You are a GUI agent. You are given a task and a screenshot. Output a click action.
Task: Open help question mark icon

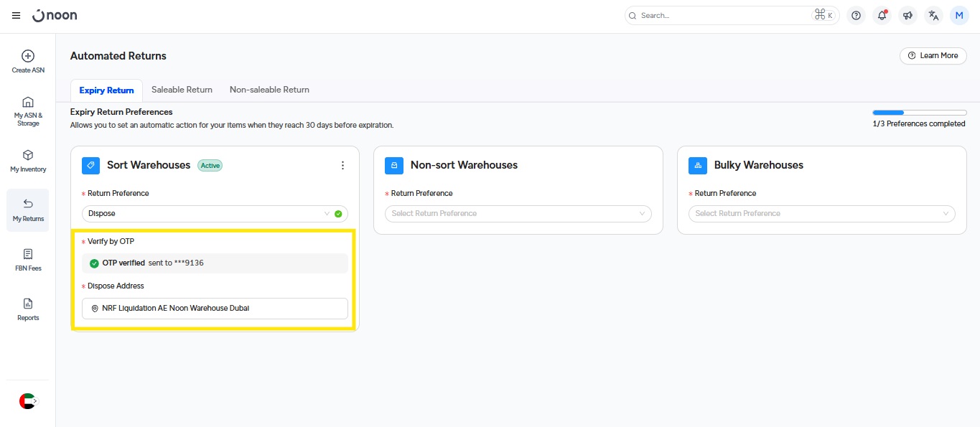(x=856, y=15)
